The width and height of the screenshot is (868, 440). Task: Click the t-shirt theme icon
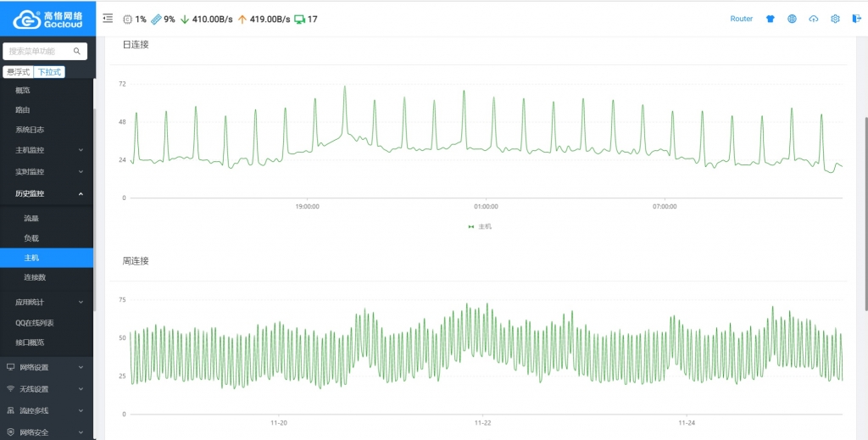[x=771, y=19]
